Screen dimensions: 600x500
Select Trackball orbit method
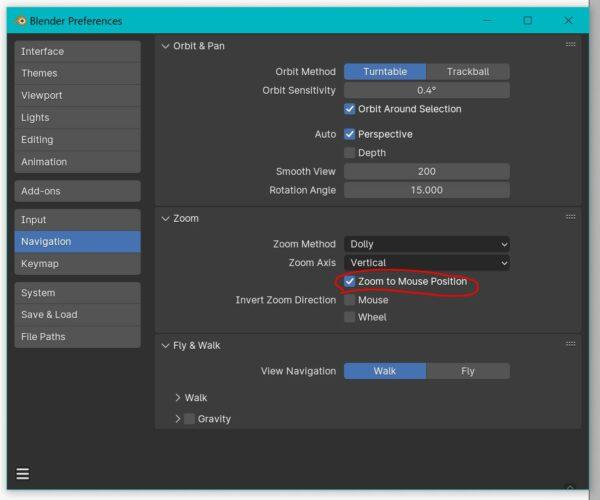(x=468, y=72)
